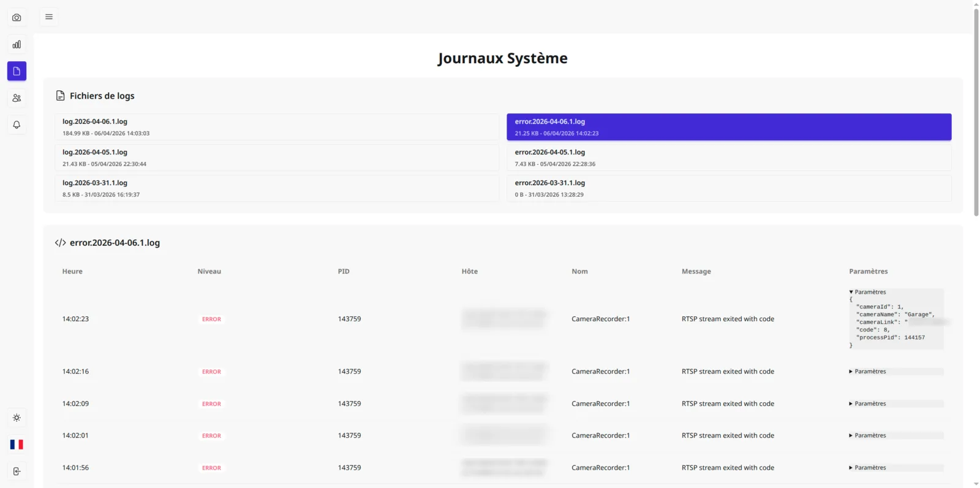Viewport: 980px width, 488px height.
Task: Click the ERROR badge at 14:01:56
Action: point(211,468)
